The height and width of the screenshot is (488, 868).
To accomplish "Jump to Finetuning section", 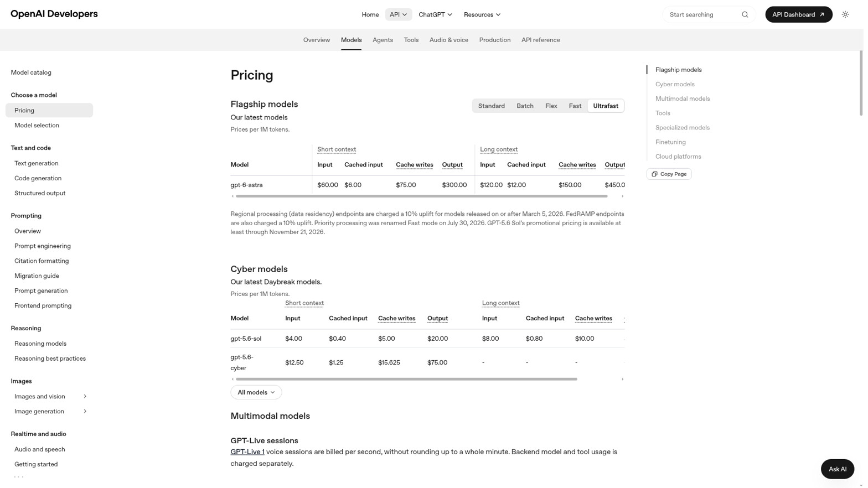I will pos(670,142).
